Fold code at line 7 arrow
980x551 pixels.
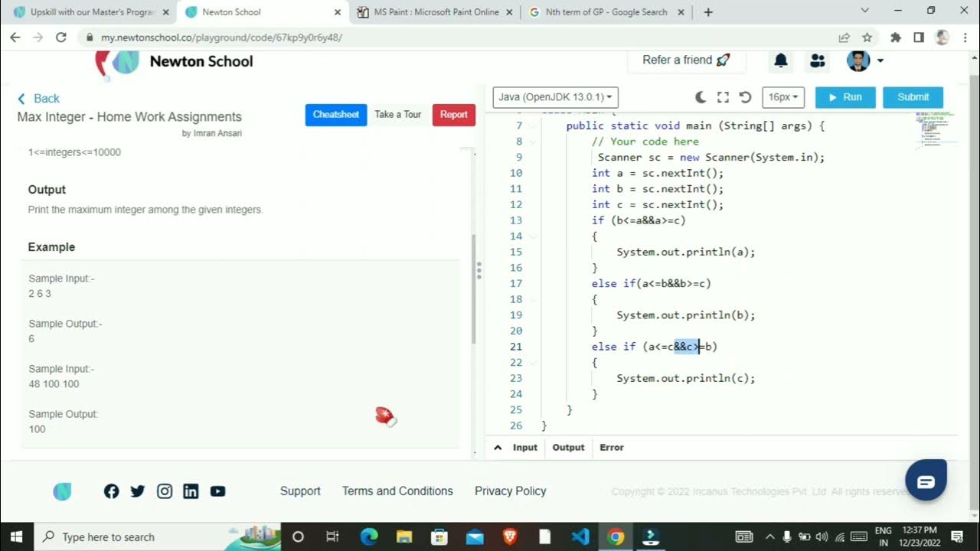pos(534,126)
